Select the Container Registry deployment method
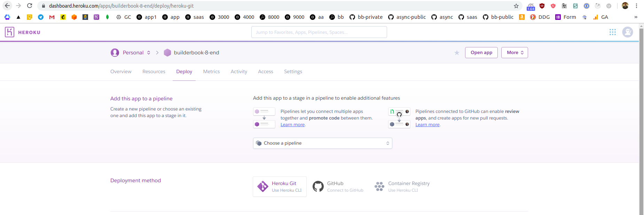Image resolution: width=644 pixels, height=215 pixels. point(402,186)
